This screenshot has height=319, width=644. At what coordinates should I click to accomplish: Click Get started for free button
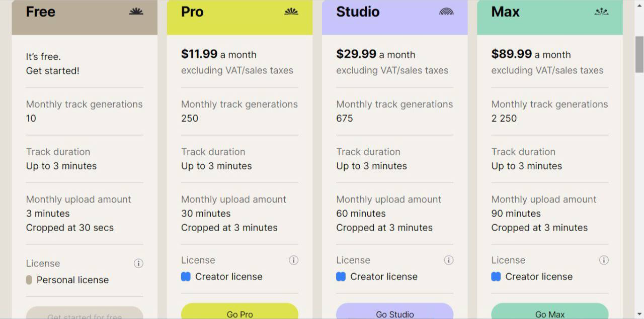[x=85, y=313]
